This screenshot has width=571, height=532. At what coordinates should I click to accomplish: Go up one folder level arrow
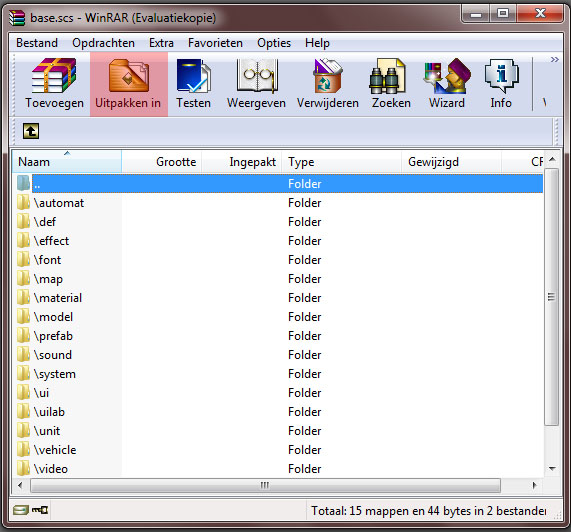(x=31, y=131)
